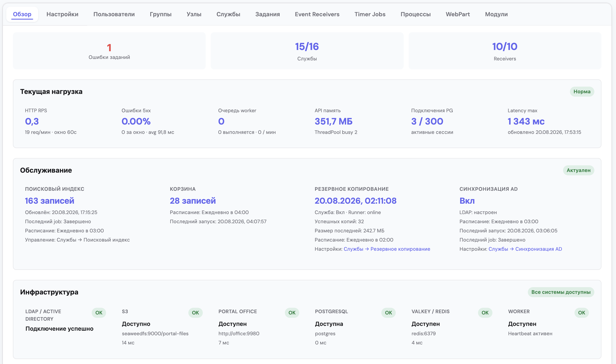The image size is (616, 364).
Task: Open the Службы tab
Action: tap(228, 14)
